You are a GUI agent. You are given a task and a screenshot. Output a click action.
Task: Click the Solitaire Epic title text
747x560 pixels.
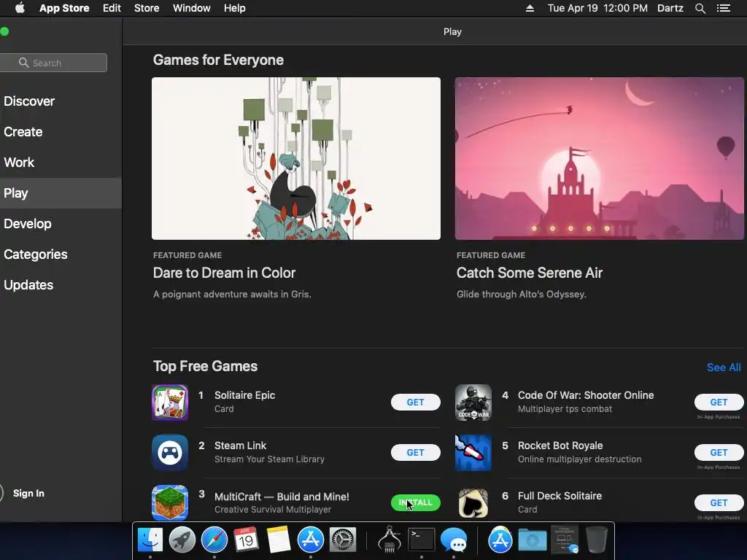(x=244, y=395)
